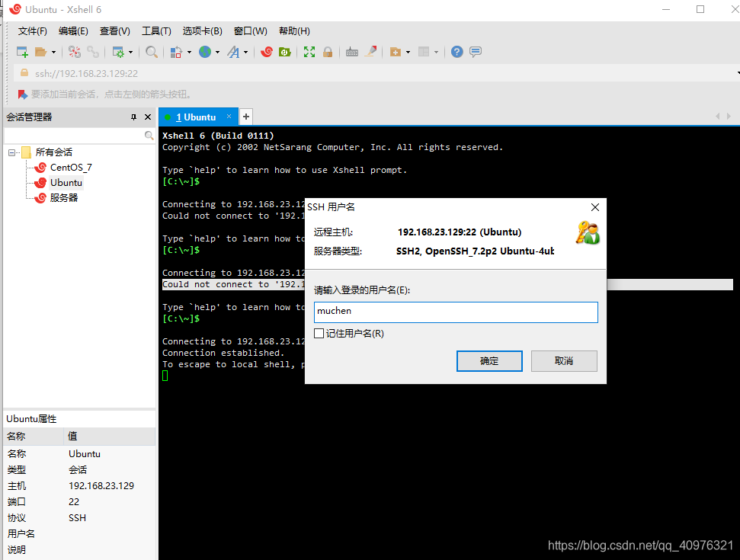Click the Lock Screen padlock icon
Viewport: 740px width, 560px height.
(328, 52)
